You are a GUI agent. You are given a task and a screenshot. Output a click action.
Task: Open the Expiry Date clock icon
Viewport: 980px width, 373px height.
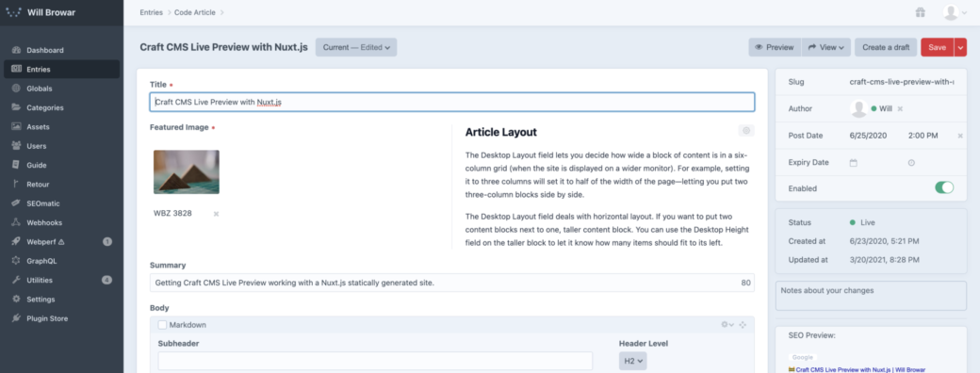pyautogui.click(x=911, y=162)
